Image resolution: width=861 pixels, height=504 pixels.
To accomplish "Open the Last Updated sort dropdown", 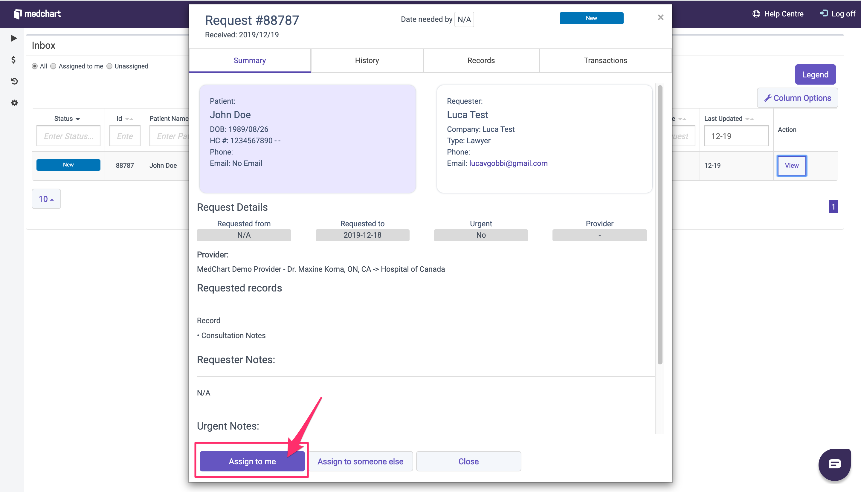I will [749, 119].
